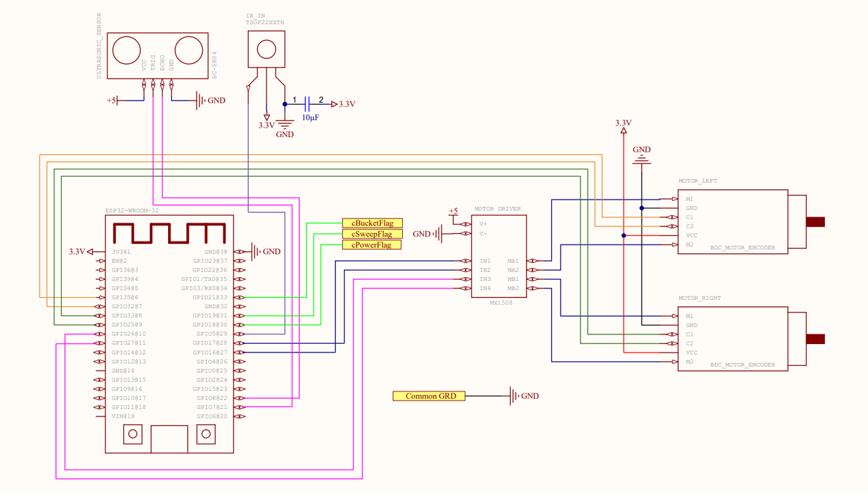Select the GPIO25@9 pin label

point(127,325)
